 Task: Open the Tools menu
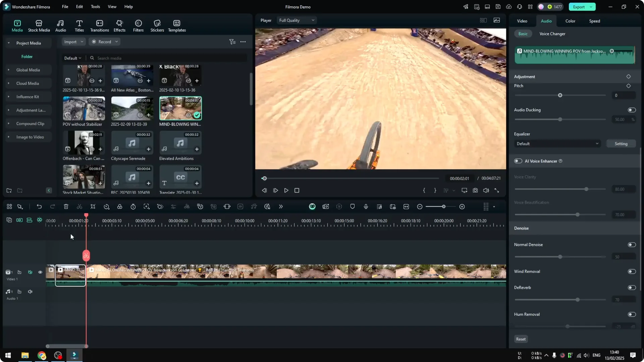point(95,7)
